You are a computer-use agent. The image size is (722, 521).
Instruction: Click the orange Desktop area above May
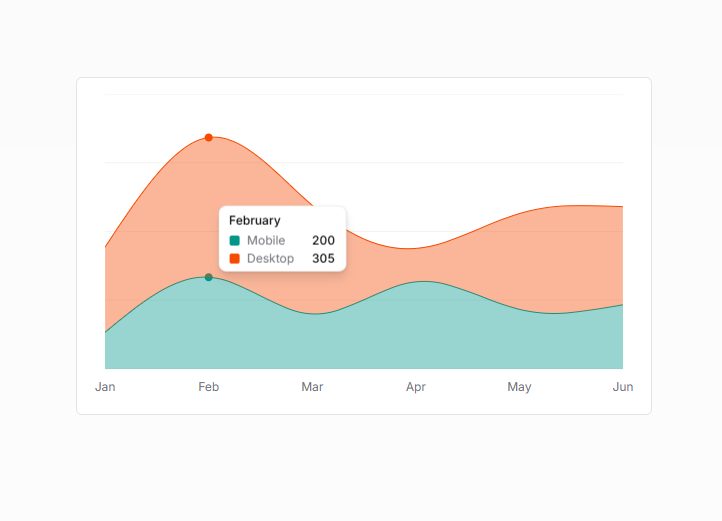(x=519, y=260)
